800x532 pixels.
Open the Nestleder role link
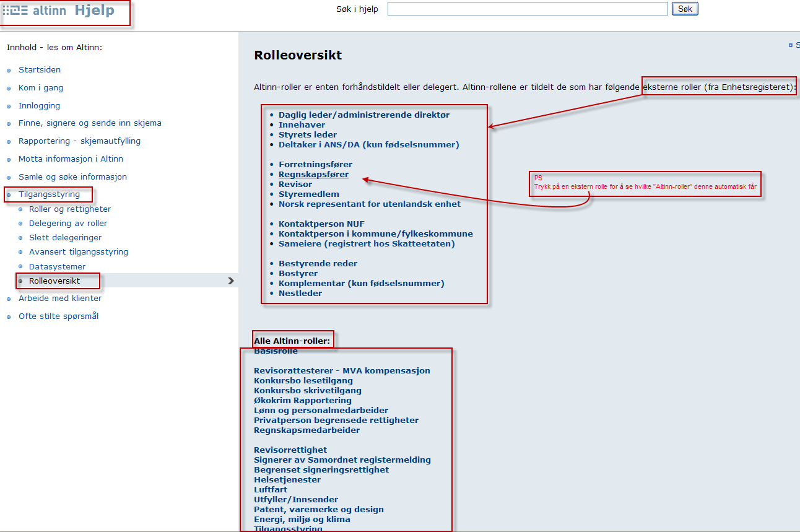(x=300, y=294)
